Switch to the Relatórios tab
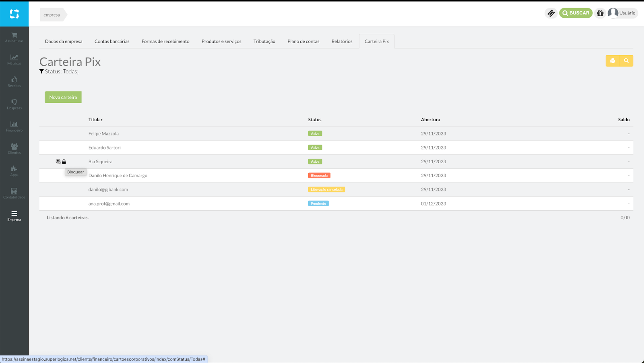The image size is (644, 363). pos(342,41)
